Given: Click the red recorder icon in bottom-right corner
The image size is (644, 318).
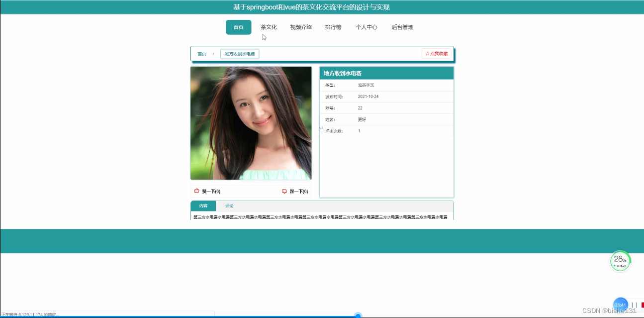Looking at the screenshot, I should click(641, 306).
